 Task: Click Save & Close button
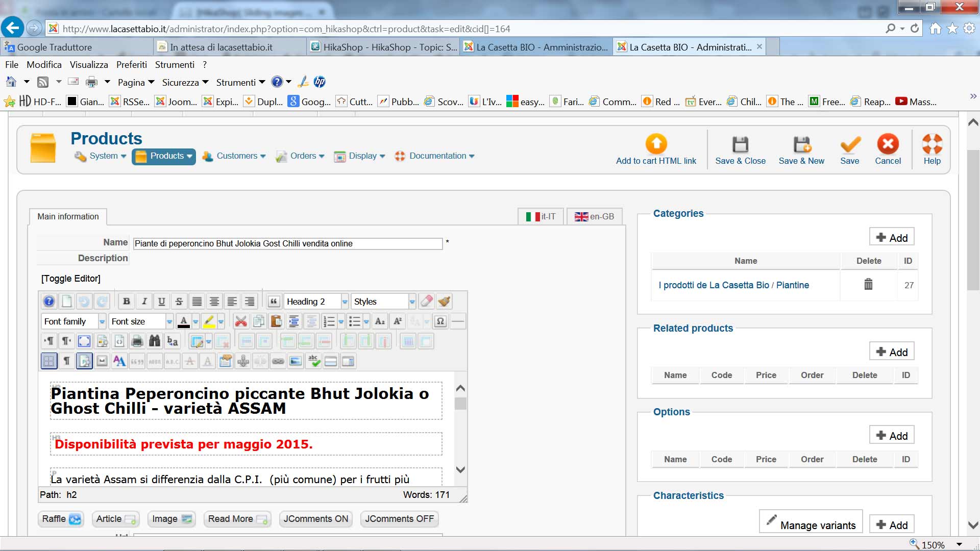click(x=740, y=151)
